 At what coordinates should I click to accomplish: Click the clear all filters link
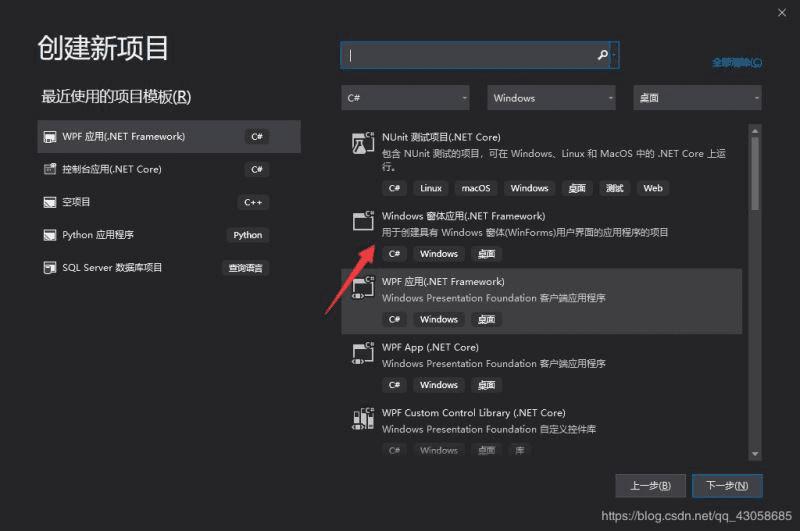click(x=737, y=63)
